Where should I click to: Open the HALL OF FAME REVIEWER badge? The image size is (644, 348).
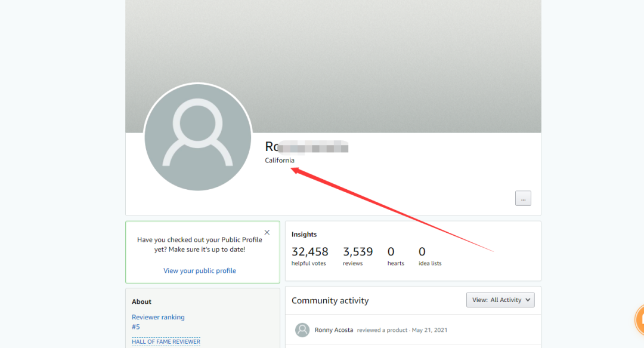tap(166, 341)
